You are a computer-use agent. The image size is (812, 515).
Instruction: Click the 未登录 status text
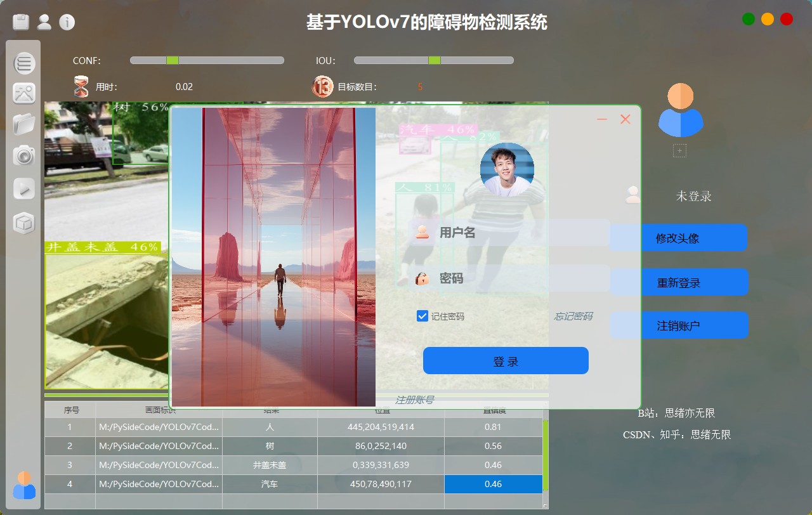coord(693,196)
